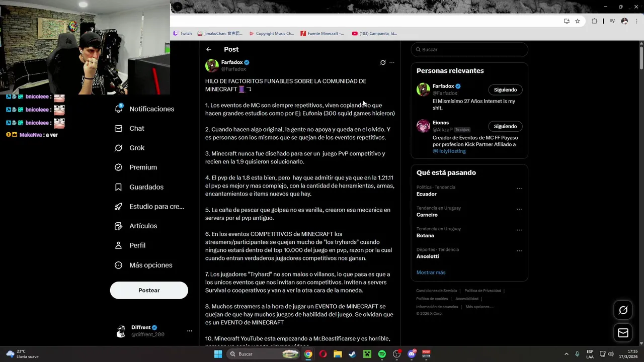Open Perfil in the sidebar

click(x=130, y=245)
